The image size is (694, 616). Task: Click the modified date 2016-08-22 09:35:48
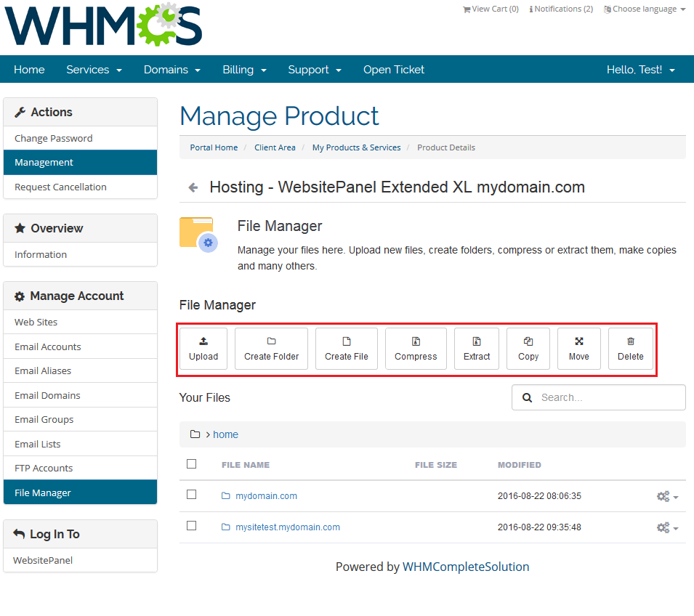pyautogui.click(x=539, y=527)
